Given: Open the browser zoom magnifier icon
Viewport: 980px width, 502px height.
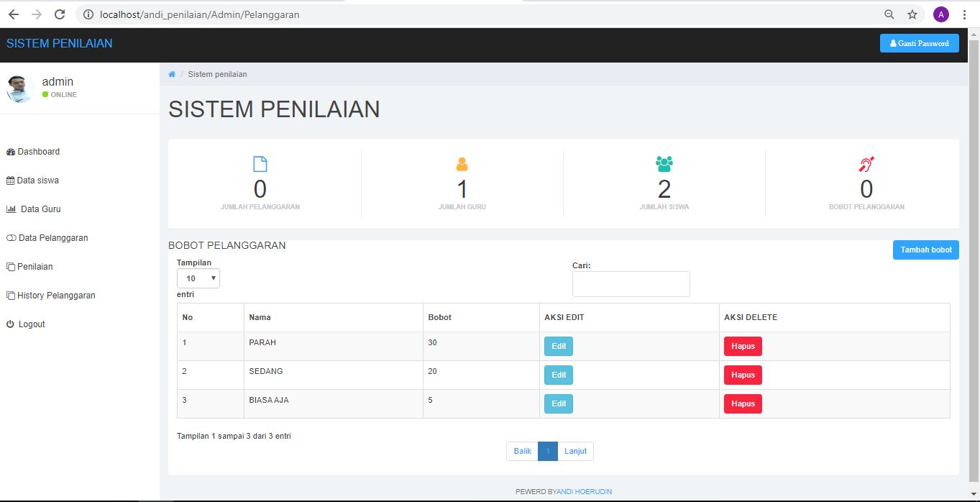Looking at the screenshot, I should (889, 14).
